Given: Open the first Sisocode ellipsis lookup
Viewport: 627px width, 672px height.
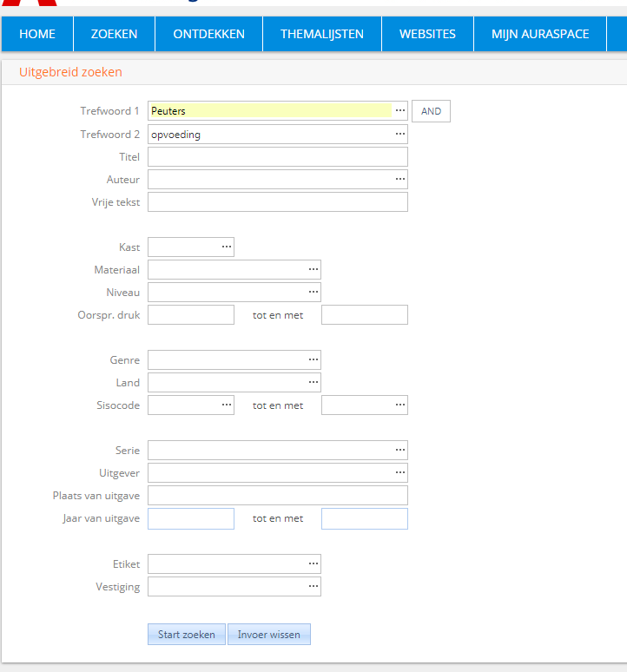Looking at the screenshot, I should pos(226,405).
